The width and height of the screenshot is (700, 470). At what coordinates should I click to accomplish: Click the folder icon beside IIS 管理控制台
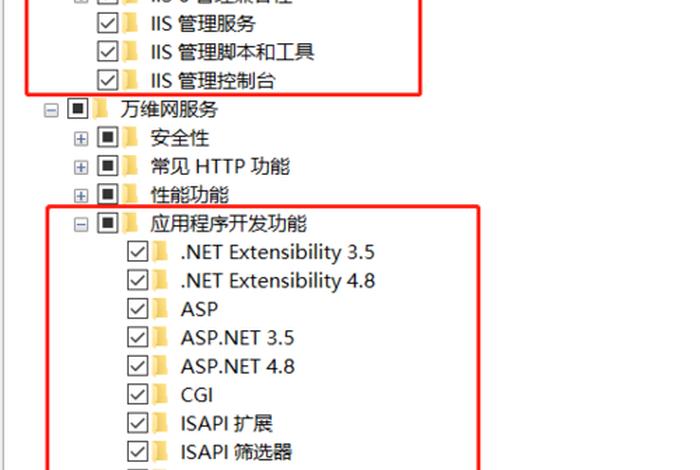(x=130, y=80)
